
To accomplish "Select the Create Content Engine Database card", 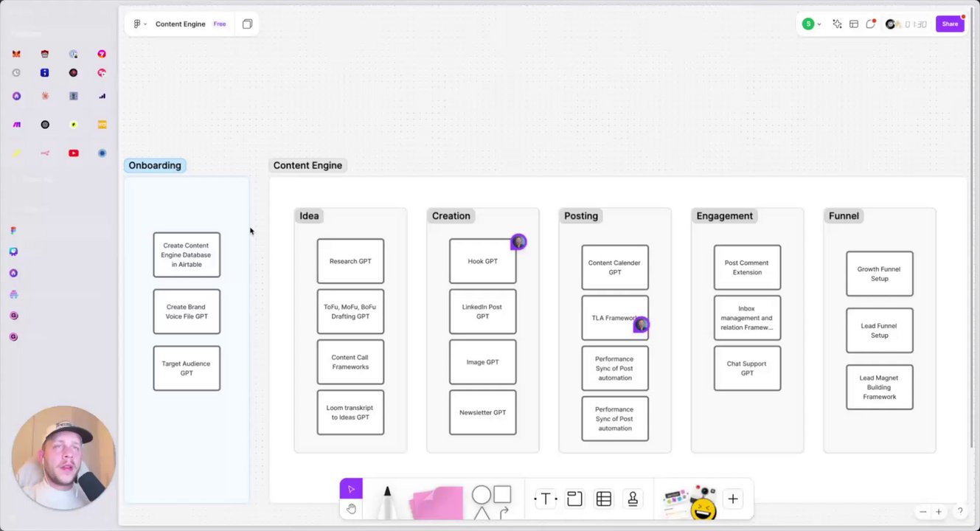I will 187,255.
